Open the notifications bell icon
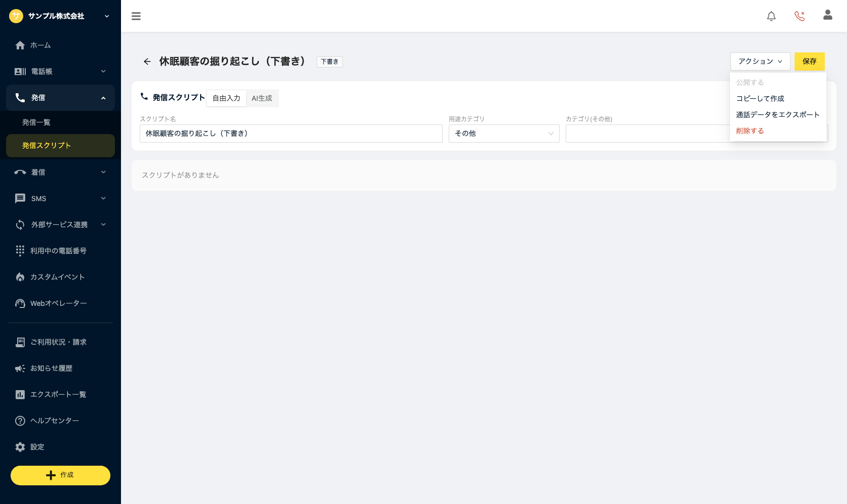The image size is (847, 504). 771,16
